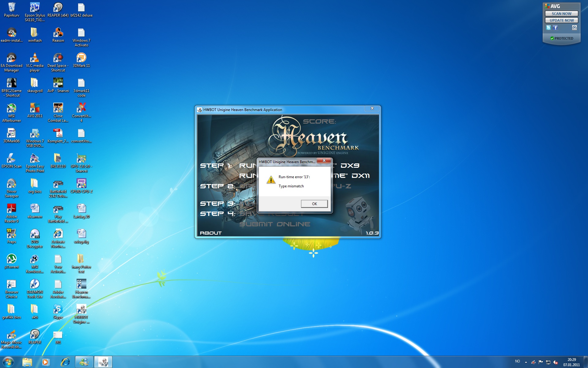Select DX9 run option in Step 1
Image resolution: width=588 pixels, height=368 pixels.
(350, 166)
